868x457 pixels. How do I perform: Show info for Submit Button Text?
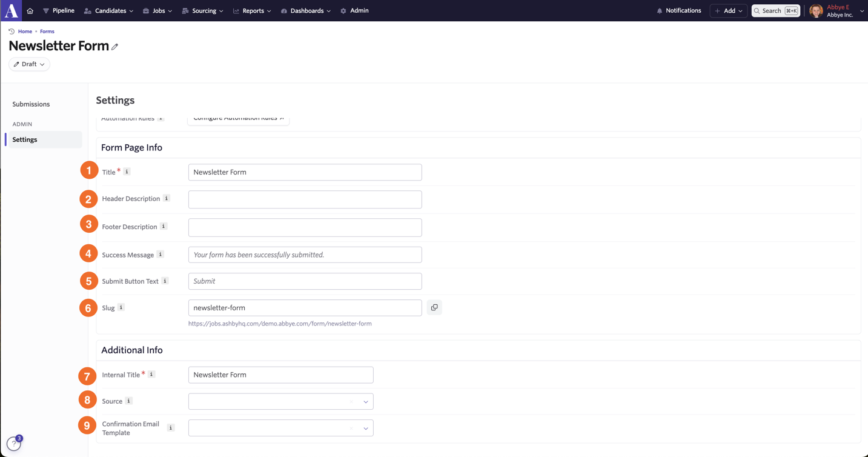165,281
